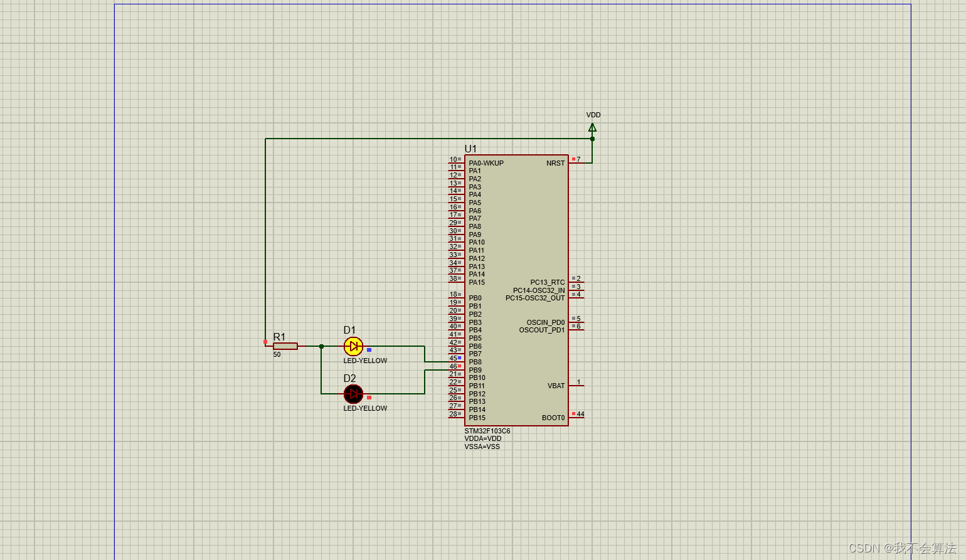966x560 pixels.
Task: Click the wire junction dot after R1
Action: (321, 346)
